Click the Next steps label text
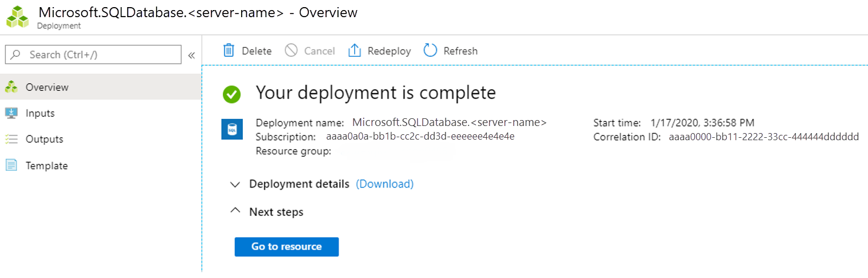 pyautogui.click(x=276, y=211)
